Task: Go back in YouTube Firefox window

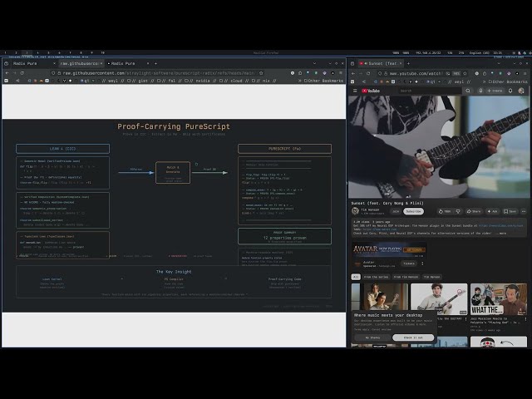Action: 353,73
